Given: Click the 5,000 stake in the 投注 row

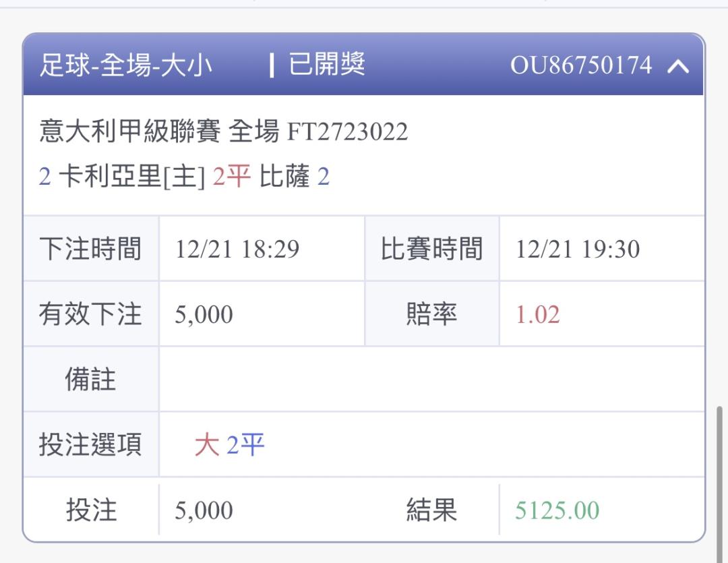Looking at the screenshot, I should coord(204,510).
